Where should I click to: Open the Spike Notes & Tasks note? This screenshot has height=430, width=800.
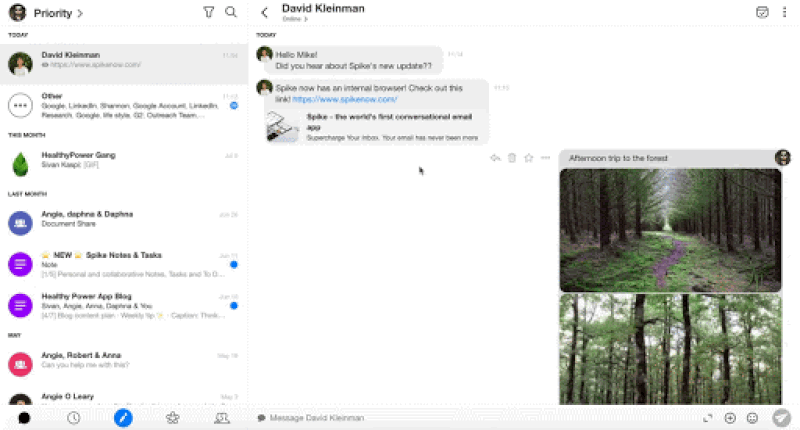[124, 264]
